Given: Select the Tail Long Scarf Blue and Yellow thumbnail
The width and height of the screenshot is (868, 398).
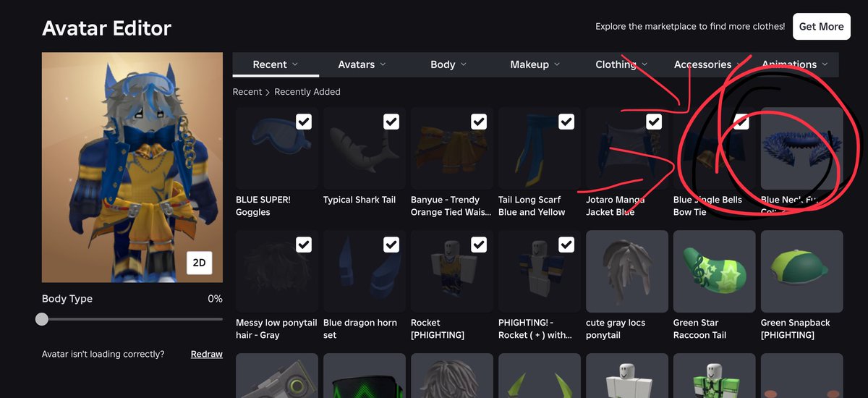Looking at the screenshot, I should coord(540,148).
